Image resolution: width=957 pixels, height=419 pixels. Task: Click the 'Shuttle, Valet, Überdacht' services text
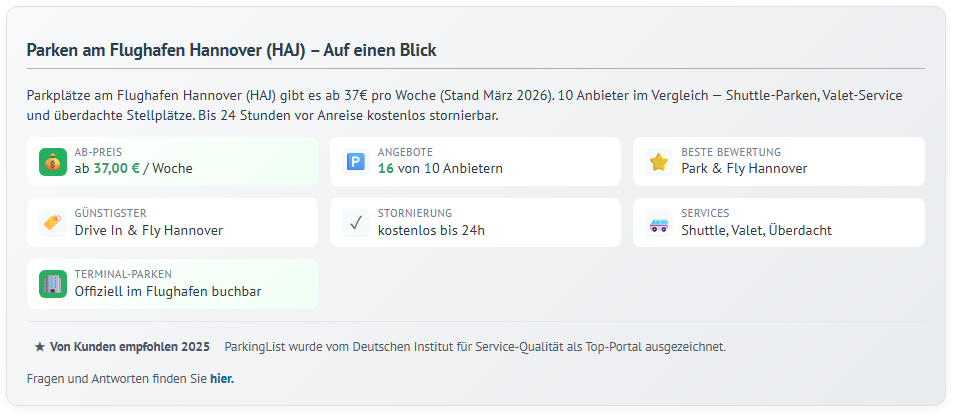coord(756,230)
